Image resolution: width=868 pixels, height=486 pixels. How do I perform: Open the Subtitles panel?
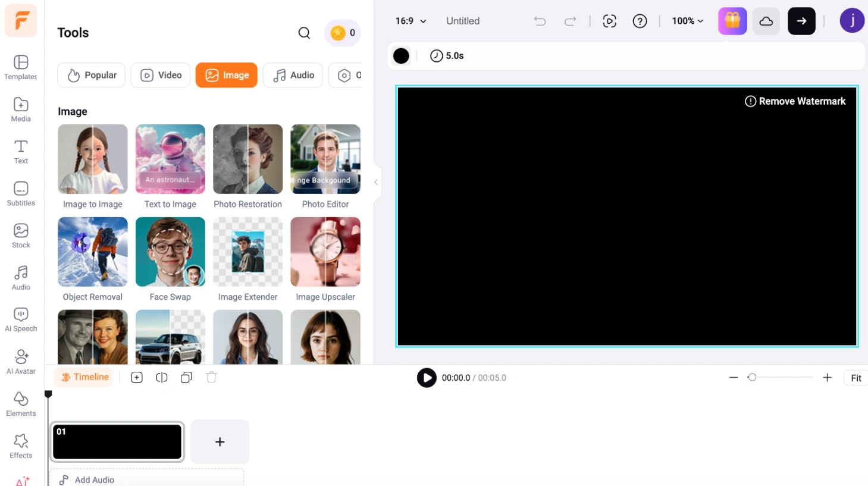pos(21,194)
